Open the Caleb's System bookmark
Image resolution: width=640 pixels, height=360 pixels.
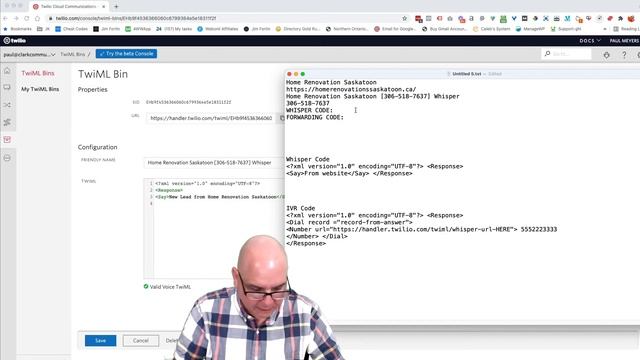(491, 29)
